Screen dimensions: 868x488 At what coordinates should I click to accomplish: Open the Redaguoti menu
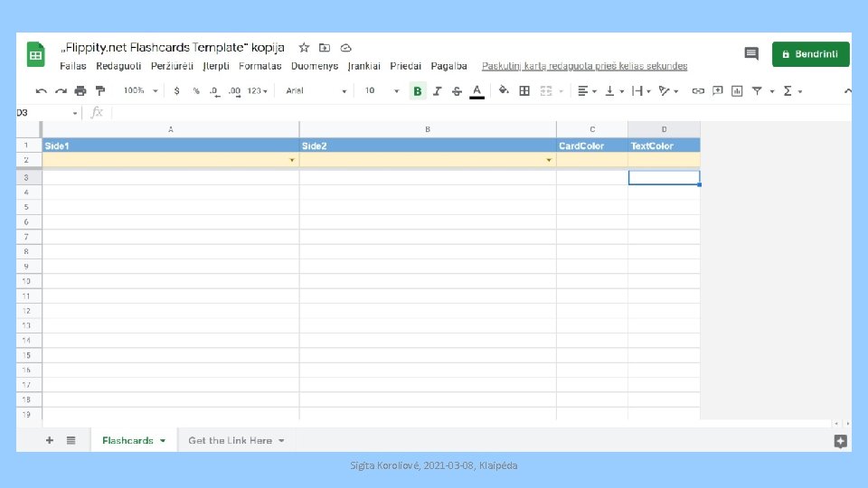(x=118, y=66)
